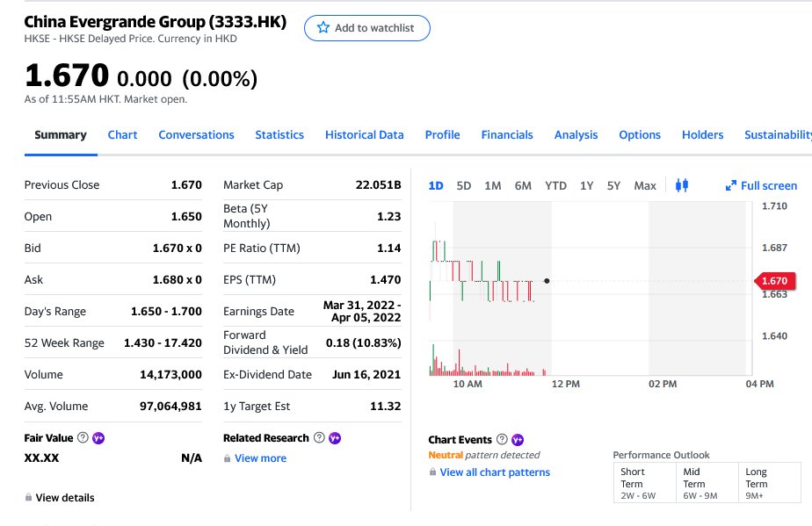Click the Ask value 1.680 x 0

[178, 279]
